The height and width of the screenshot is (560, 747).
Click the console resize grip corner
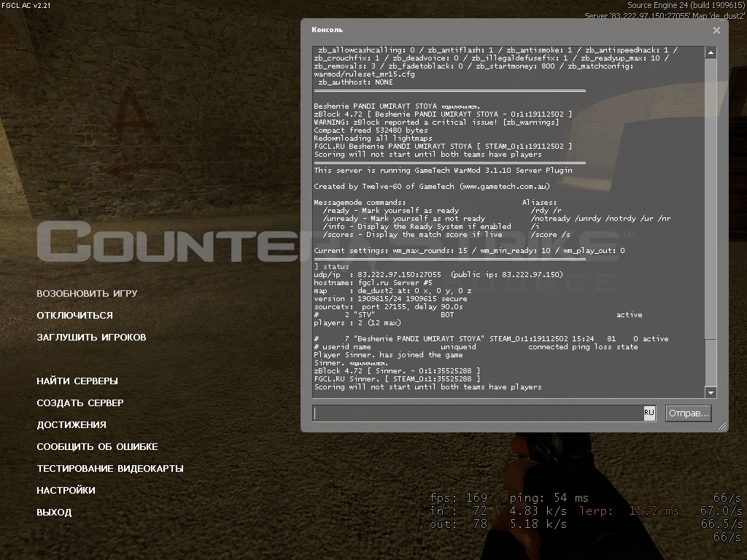pos(723,426)
